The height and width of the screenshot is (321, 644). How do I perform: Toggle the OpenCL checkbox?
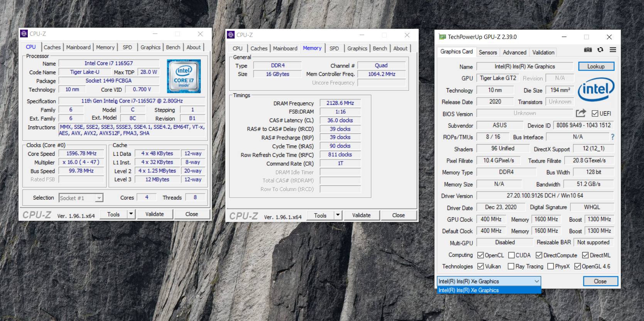(480, 255)
